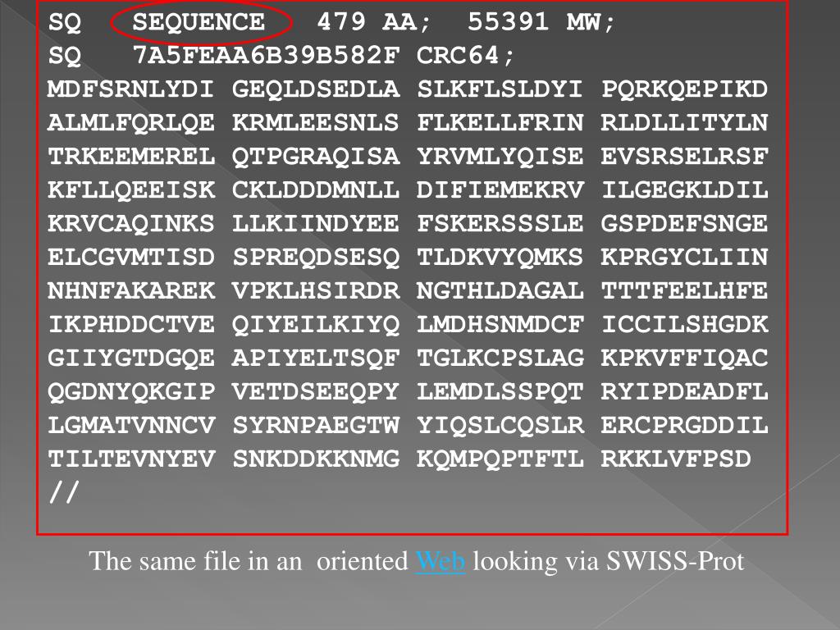Click sequence block TTTFEELHFE

click(685, 291)
